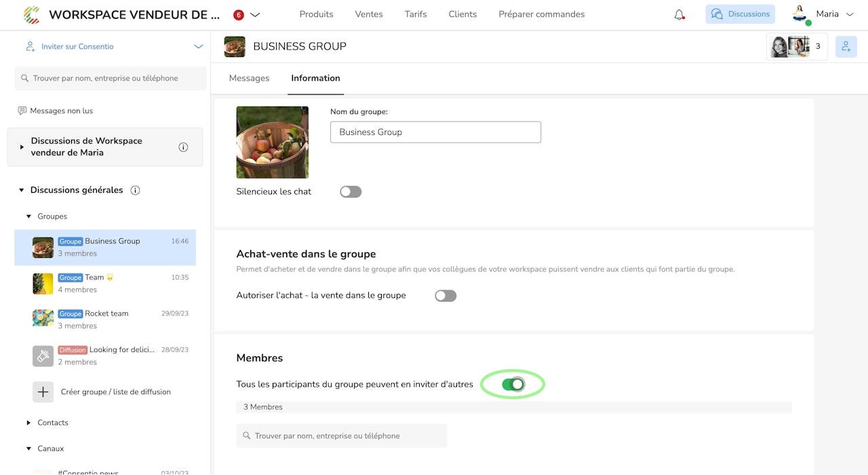Click the info icon beside Discussions générales
Screen dimensions: 868x475
tap(135, 190)
